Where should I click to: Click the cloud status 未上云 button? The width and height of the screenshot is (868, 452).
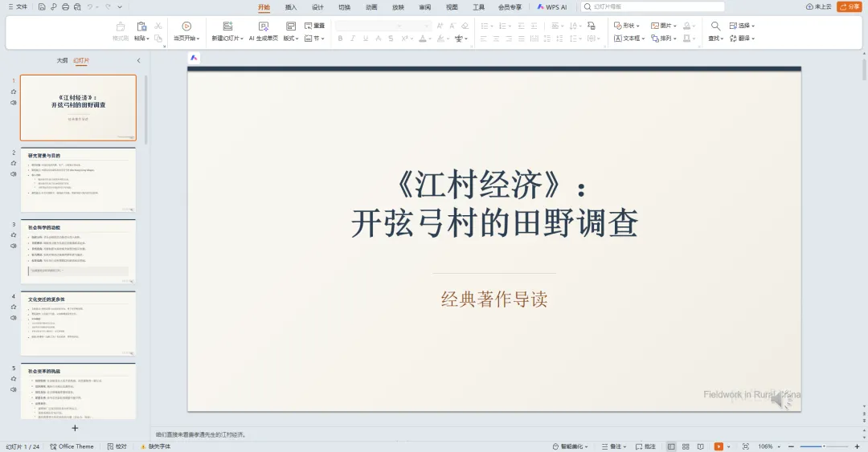[x=819, y=6]
